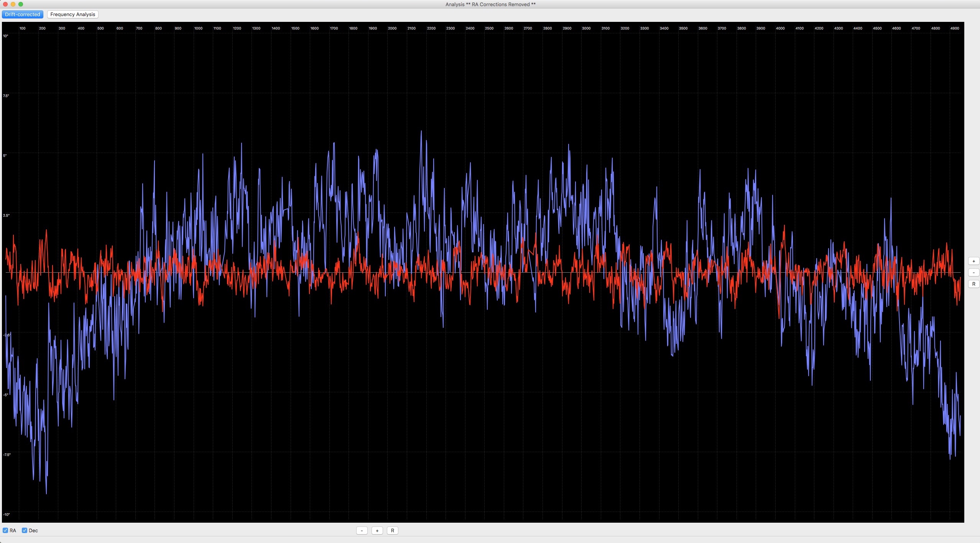Image resolution: width=980 pixels, height=543 pixels.
Task: Click the plus button below the graph
Action: 377,531
